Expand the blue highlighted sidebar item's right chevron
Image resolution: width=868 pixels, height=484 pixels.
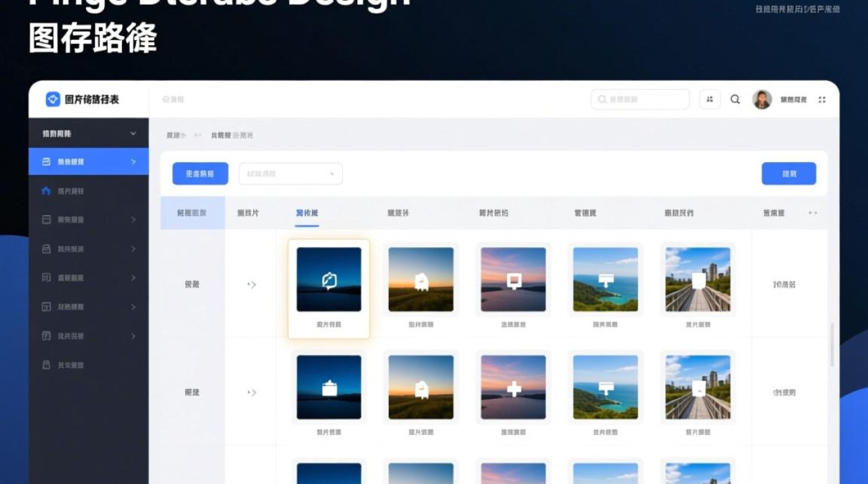(134, 162)
